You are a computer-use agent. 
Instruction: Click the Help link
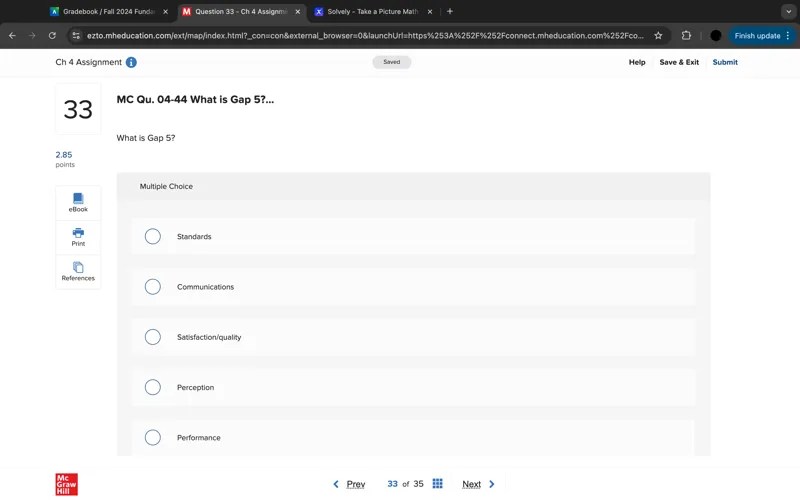point(637,62)
